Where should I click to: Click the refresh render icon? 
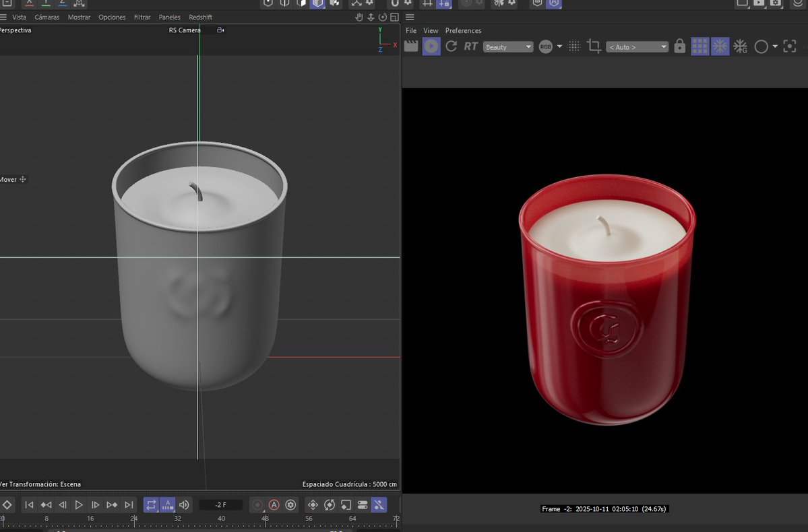(x=452, y=46)
